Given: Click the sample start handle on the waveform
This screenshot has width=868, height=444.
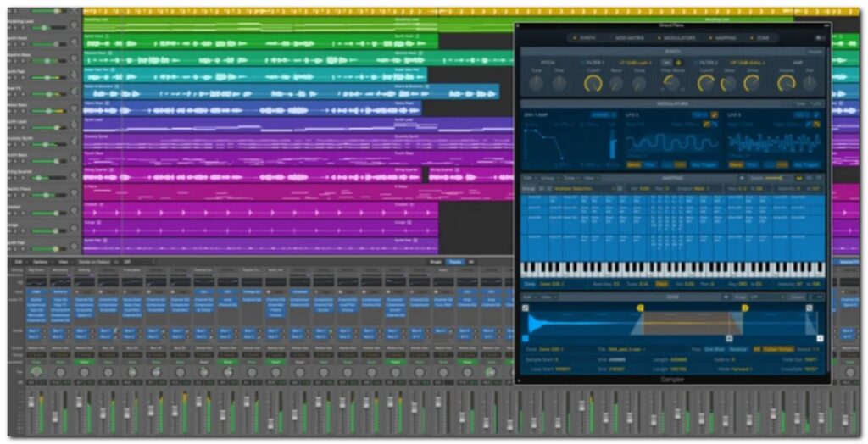Looking at the screenshot, I should (x=526, y=338).
